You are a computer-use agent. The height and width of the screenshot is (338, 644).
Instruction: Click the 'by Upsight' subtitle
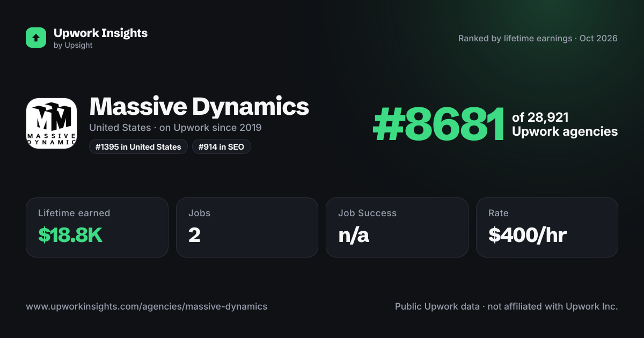coord(73,46)
